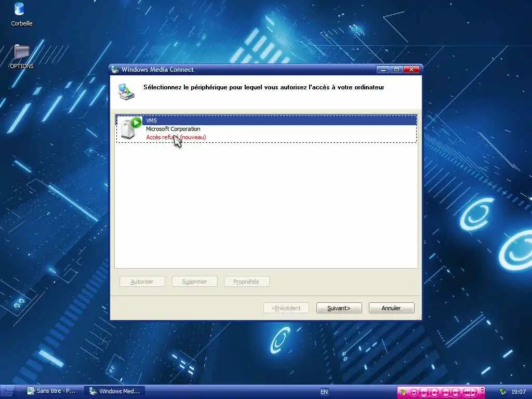The height and width of the screenshot is (399, 532).
Task: Switch to Sans titre Paint taskbar button
Action: tap(52, 391)
